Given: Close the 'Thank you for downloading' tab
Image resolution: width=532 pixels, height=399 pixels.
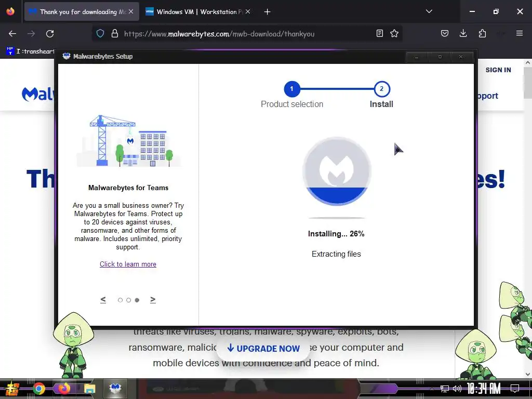Looking at the screenshot, I should point(131,11).
